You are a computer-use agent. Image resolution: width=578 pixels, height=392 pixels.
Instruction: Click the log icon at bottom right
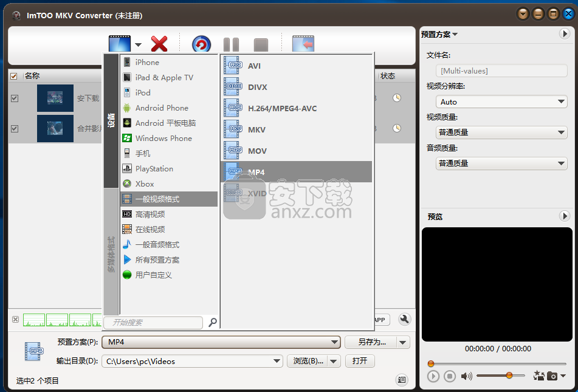pos(401,379)
